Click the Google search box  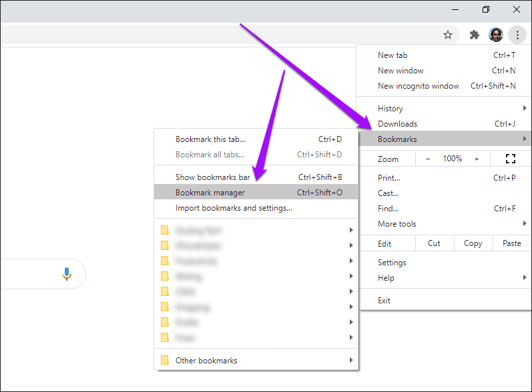tap(43, 274)
